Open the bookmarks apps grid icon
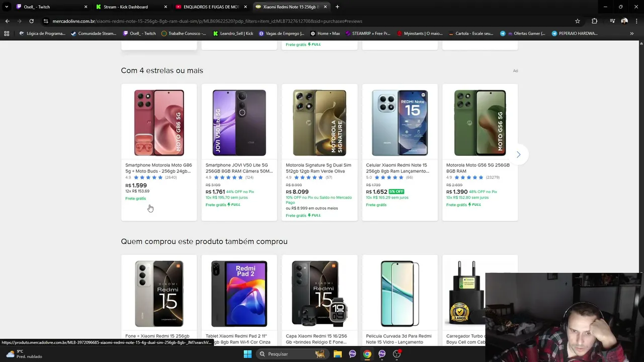644x362 pixels. pyautogui.click(x=7, y=34)
